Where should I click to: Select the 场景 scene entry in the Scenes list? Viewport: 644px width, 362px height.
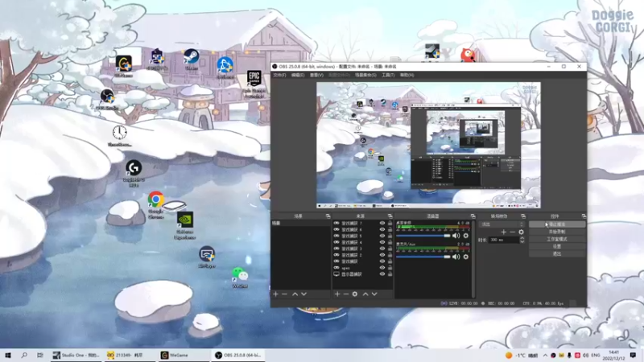300,224
